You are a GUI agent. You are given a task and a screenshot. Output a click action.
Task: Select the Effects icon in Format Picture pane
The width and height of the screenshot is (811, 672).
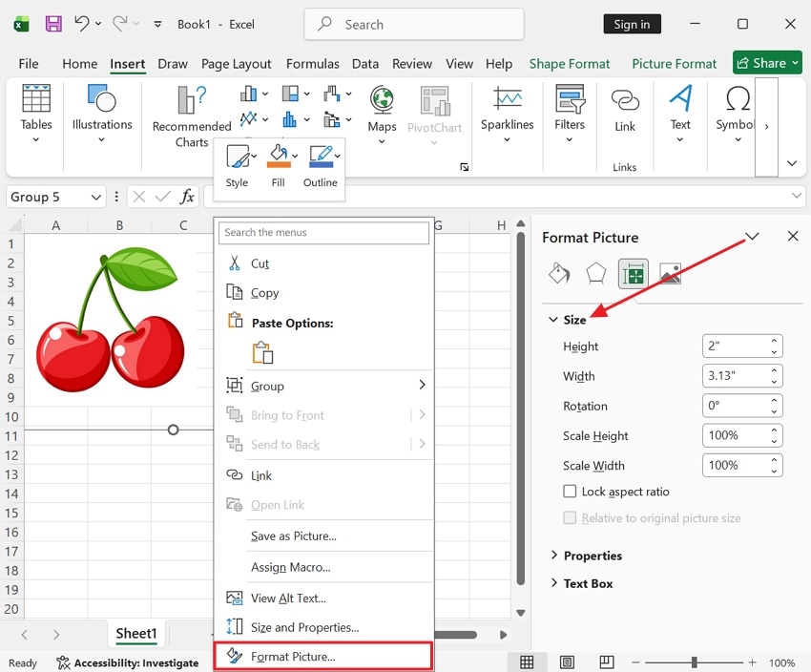[595, 274]
